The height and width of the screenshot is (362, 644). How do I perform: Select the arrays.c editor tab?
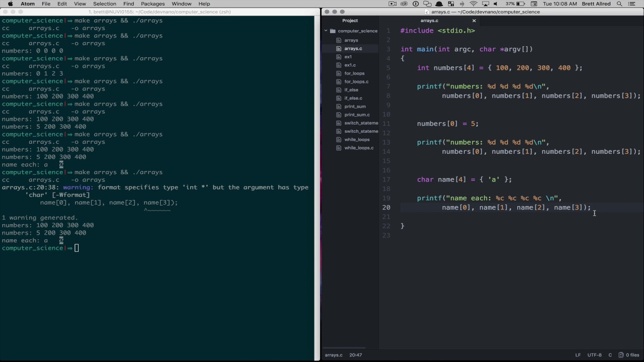[x=429, y=21]
